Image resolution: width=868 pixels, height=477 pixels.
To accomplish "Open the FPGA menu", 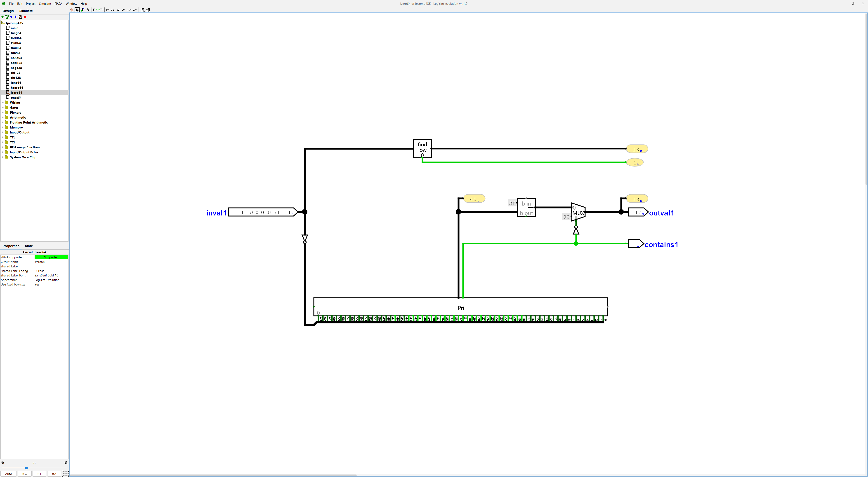I will coord(58,4).
